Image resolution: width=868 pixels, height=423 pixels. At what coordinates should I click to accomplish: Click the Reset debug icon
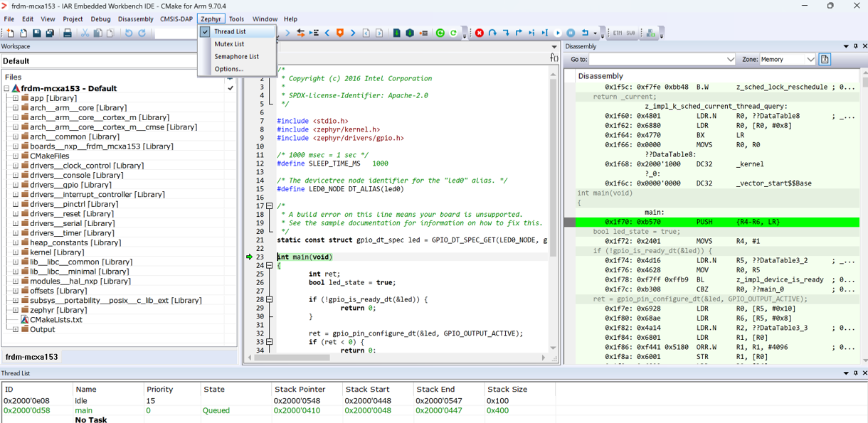coord(585,33)
